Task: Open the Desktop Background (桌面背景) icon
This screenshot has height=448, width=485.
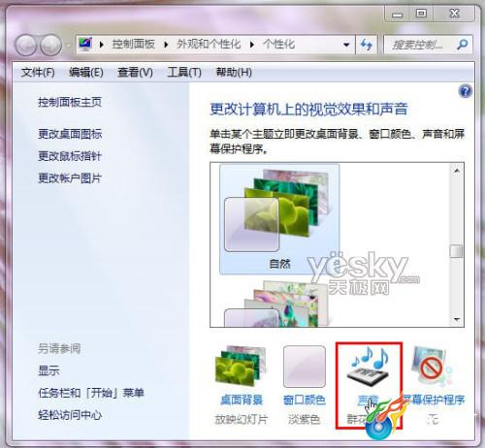Action: 241,368
